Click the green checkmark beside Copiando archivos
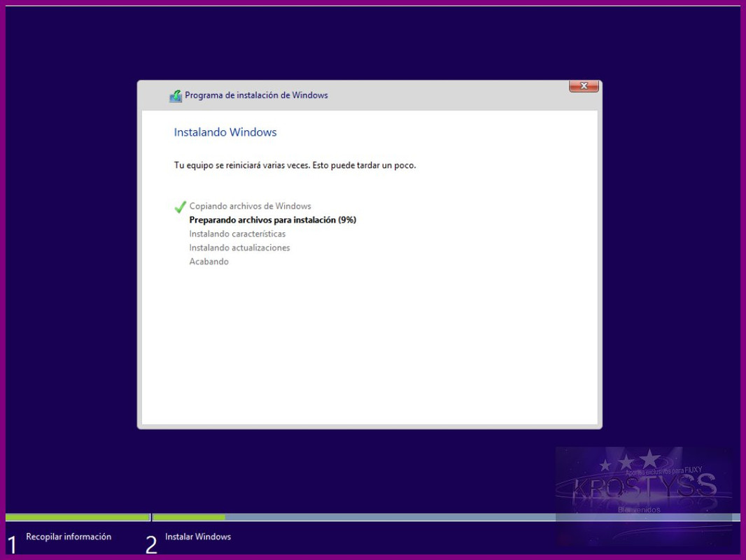 181,207
